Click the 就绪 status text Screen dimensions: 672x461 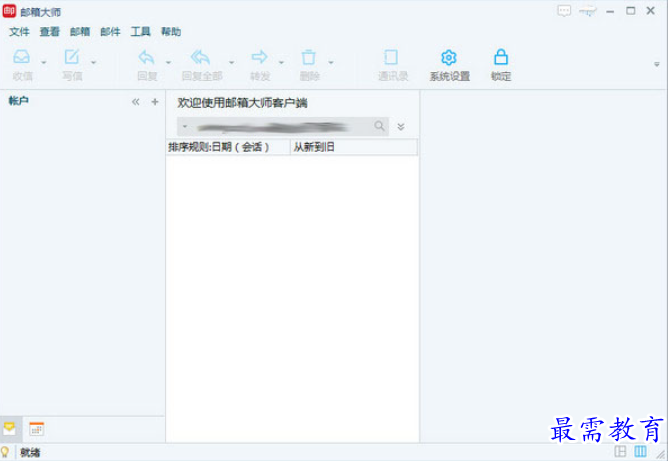coord(30,452)
